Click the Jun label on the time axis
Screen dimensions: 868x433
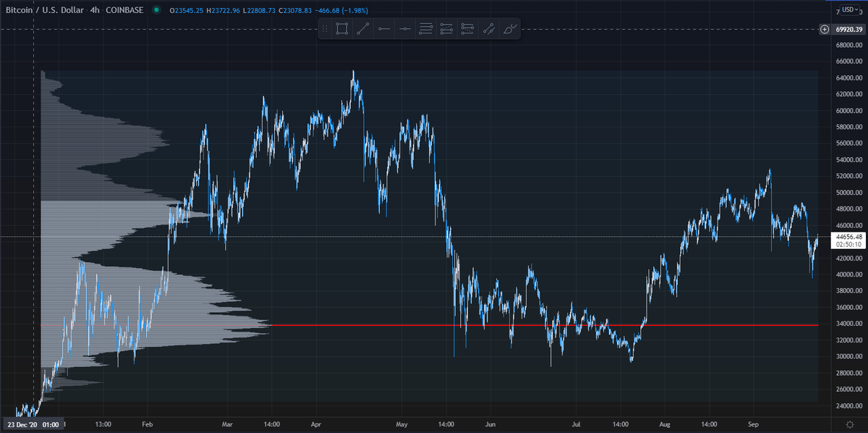pyautogui.click(x=490, y=424)
